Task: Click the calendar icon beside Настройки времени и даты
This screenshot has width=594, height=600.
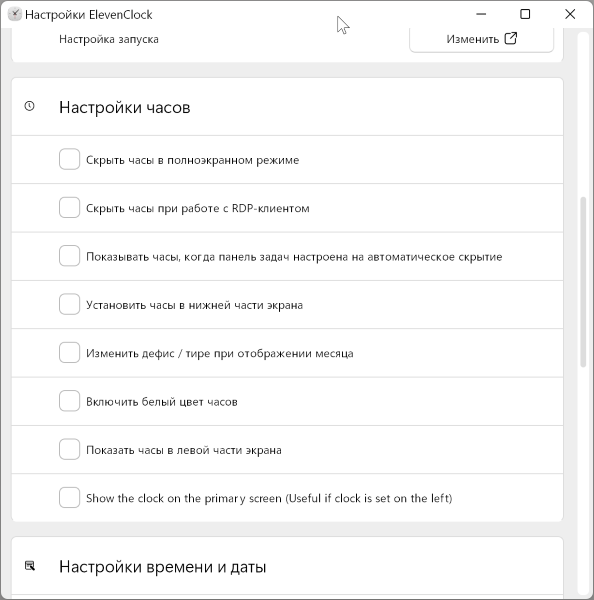Action: (30, 566)
